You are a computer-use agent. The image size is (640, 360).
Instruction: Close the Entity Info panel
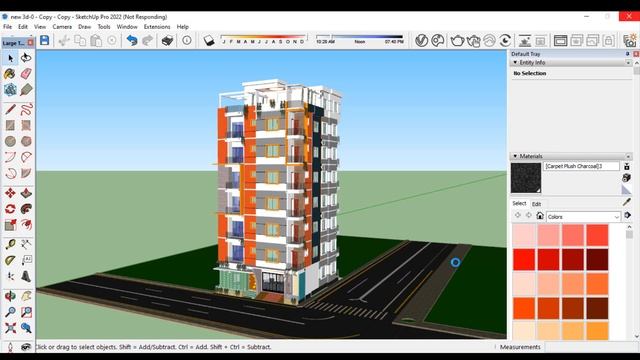(628, 62)
